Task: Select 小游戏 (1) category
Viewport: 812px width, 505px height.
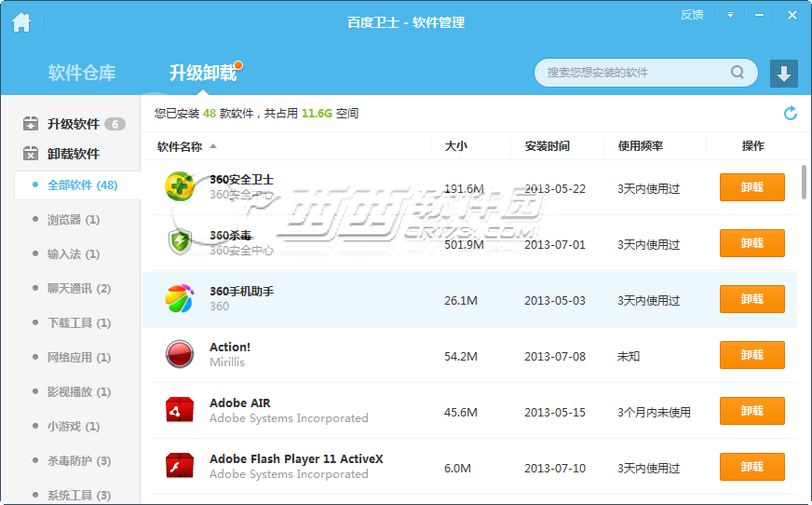Action: [73, 427]
